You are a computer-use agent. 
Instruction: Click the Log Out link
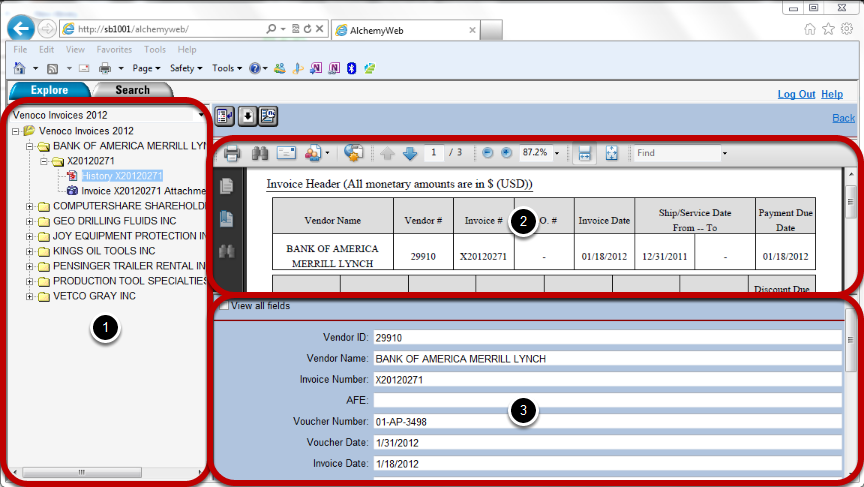click(x=796, y=94)
